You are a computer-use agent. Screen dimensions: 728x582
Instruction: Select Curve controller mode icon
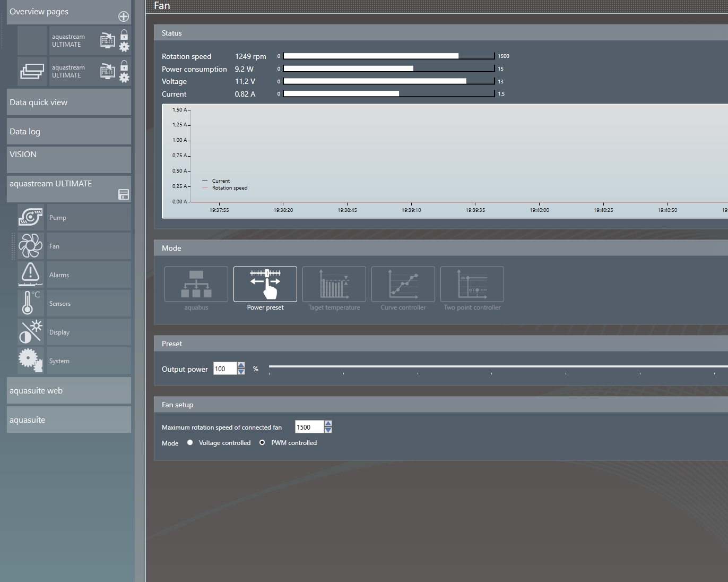tap(403, 284)
